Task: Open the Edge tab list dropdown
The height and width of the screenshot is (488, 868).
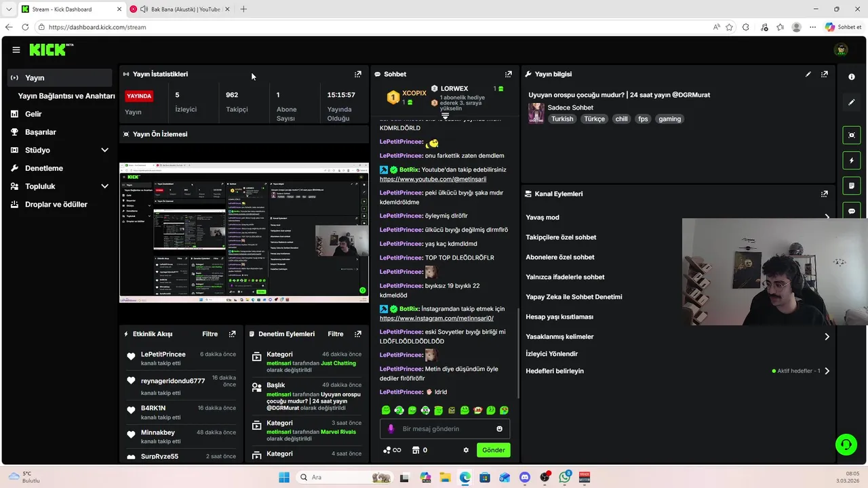Action: 9,9
